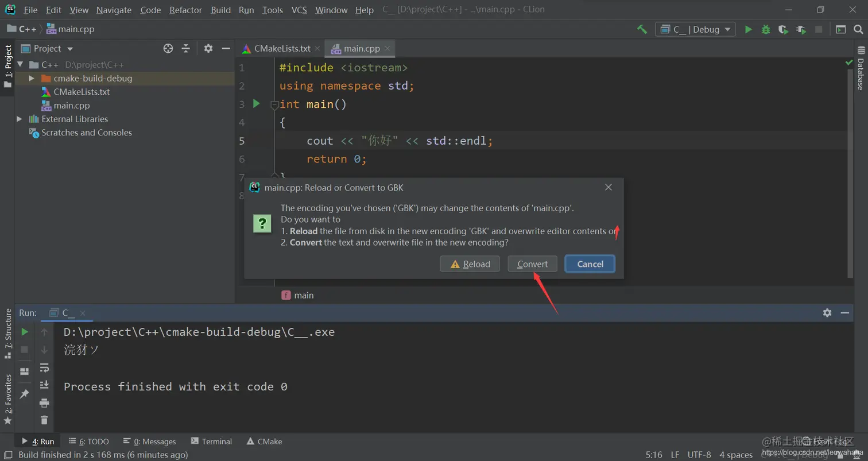Viewport: 868px width, 461px height.
Task: Open Run panel settings gear
Action: tap(827, 313)
